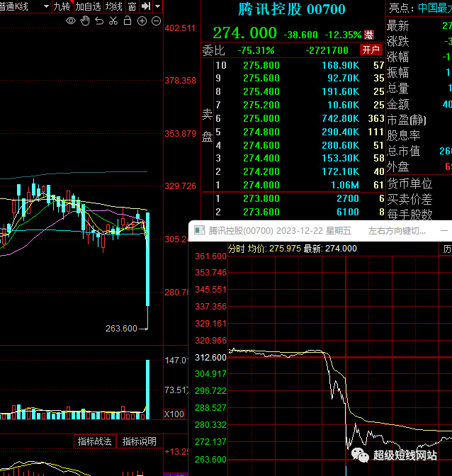This screenshot has height=476, width=452.
Task: Click the 历 history button in the intraday popup
Action: pos(447,249)
